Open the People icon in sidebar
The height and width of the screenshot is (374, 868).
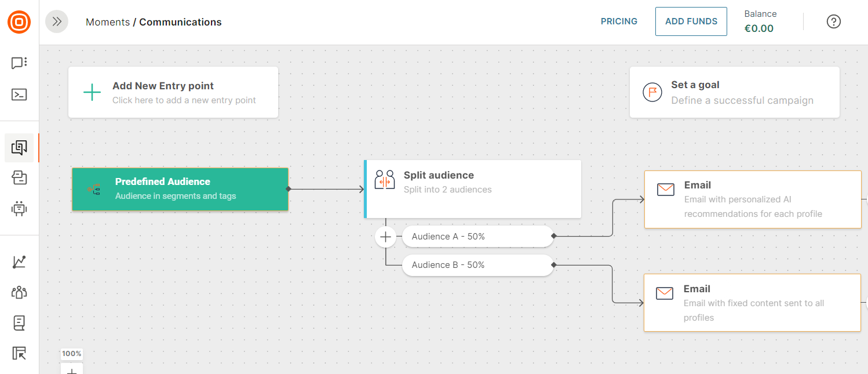pos(19,292)
